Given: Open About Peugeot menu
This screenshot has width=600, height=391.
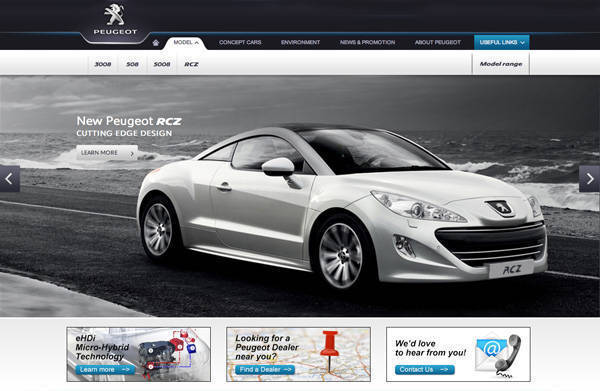Looking at the screenshot, I should pos(438,42).
